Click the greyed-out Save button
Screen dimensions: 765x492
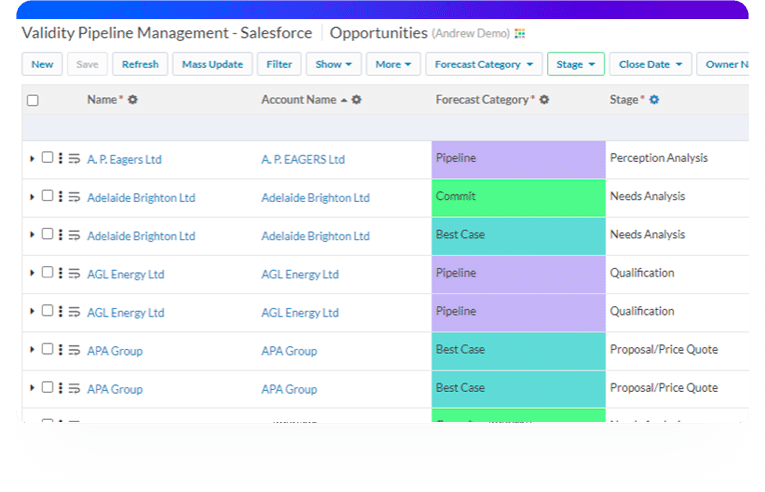(x=87, y=64)
